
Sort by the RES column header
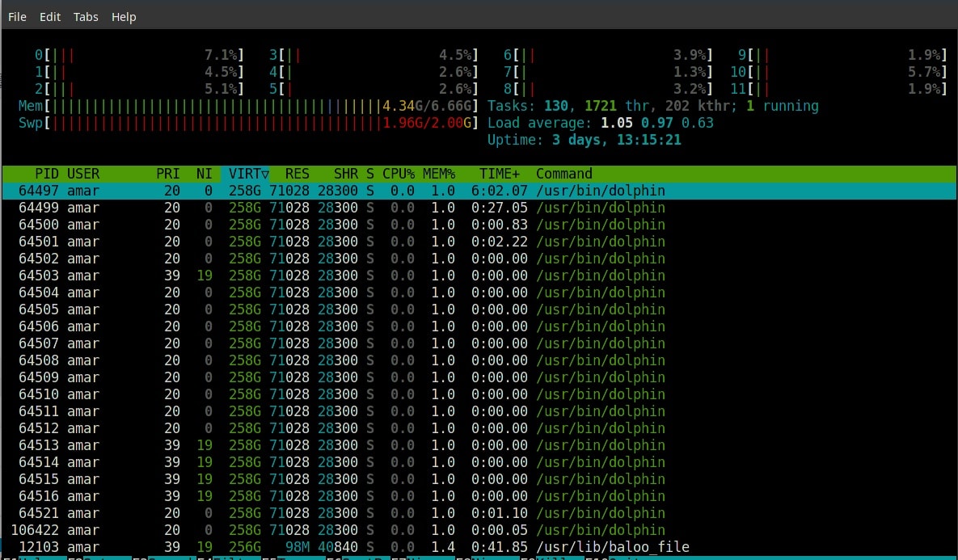[x=297, y=174]
